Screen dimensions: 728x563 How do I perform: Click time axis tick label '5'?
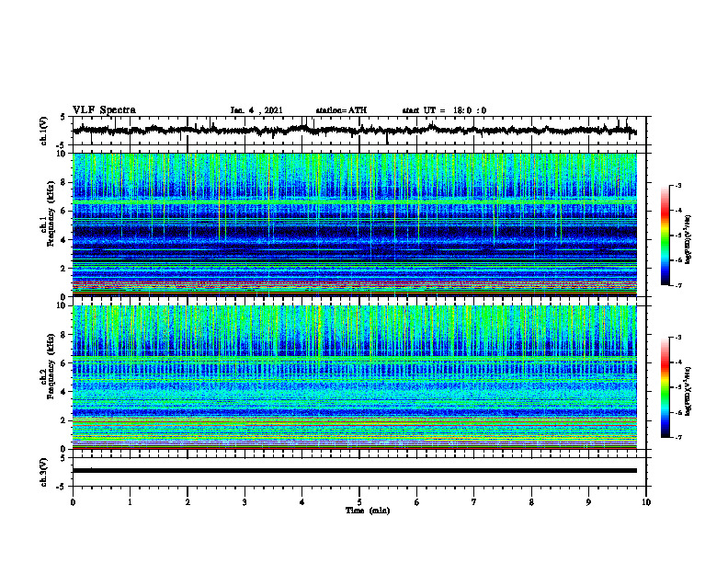tap(359, 502)
